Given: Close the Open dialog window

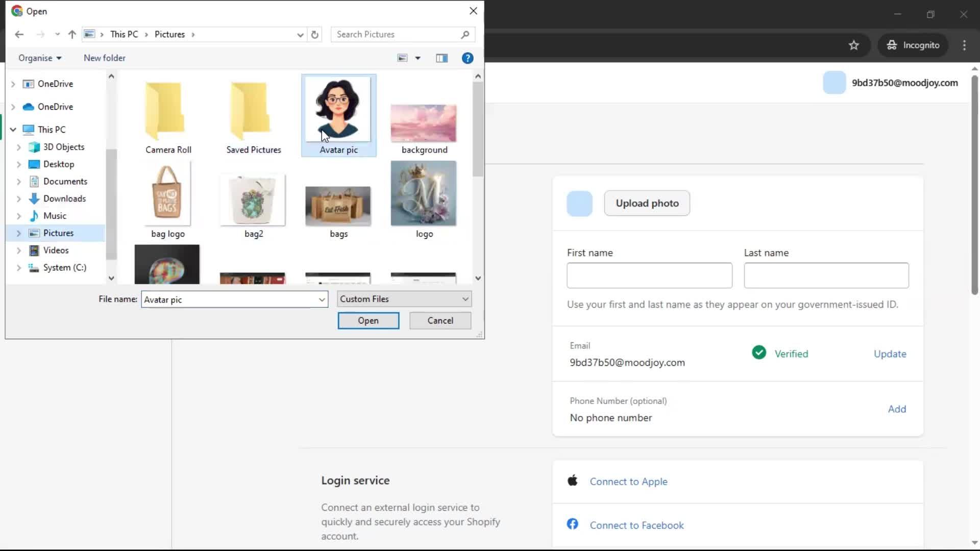Looking at the screenshot, I should click(473, 11).
